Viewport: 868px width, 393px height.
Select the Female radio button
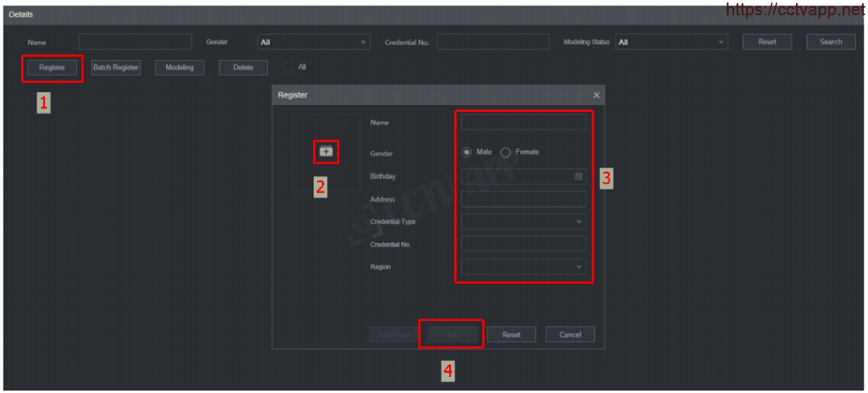pos(506,152)
